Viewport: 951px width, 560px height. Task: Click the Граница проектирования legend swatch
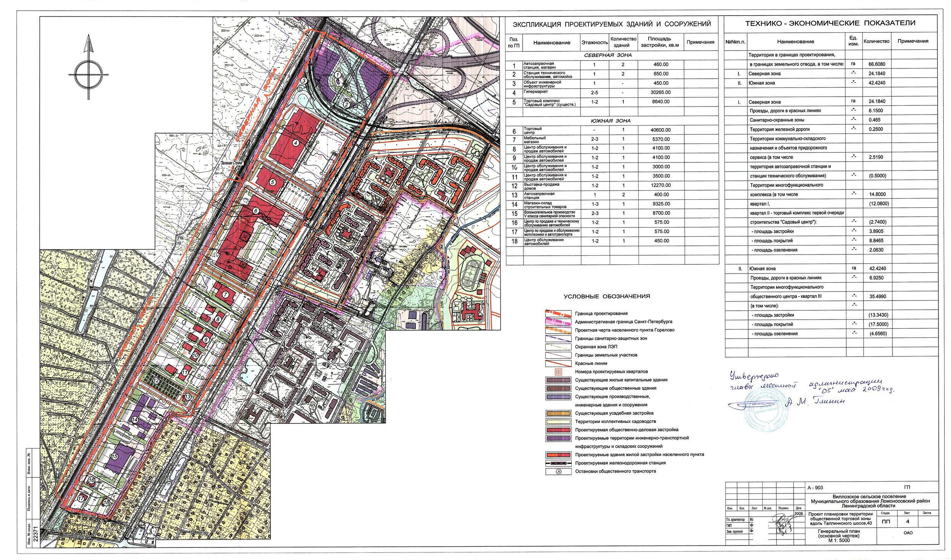558,313
